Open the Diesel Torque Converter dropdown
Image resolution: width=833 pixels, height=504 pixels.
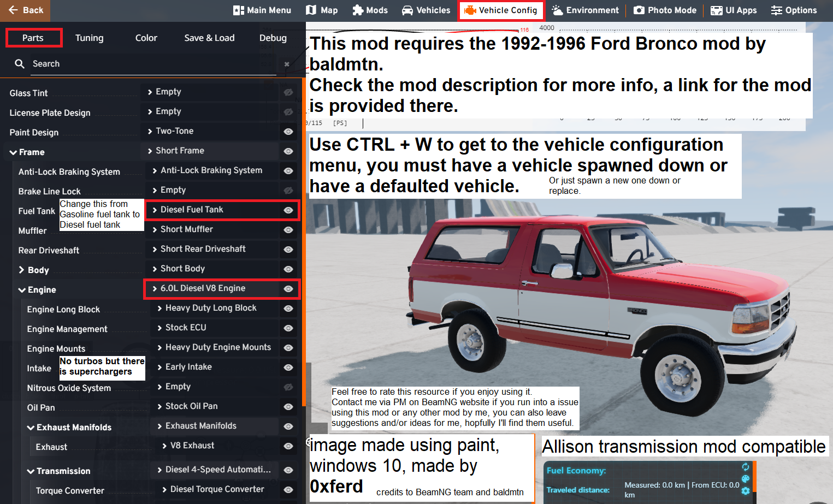(217, 489)
